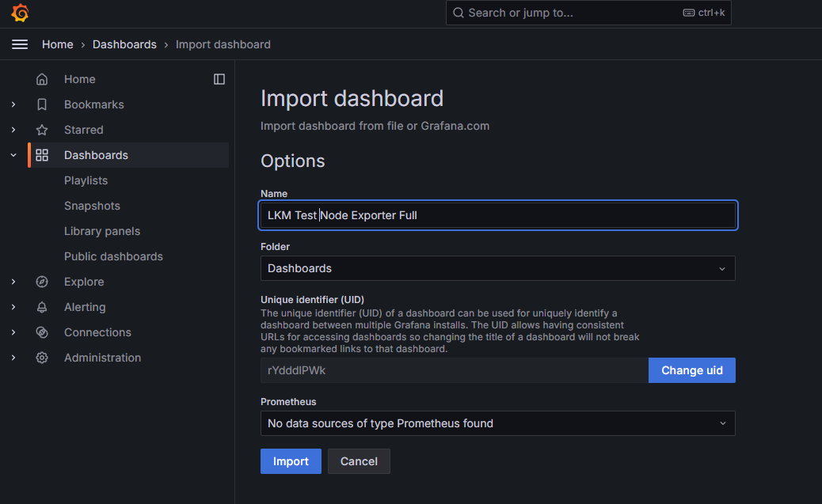Click 'Import dashboard from file or Grafana.com' subtitle
822x504 pixels.
(x=375, y=126)
